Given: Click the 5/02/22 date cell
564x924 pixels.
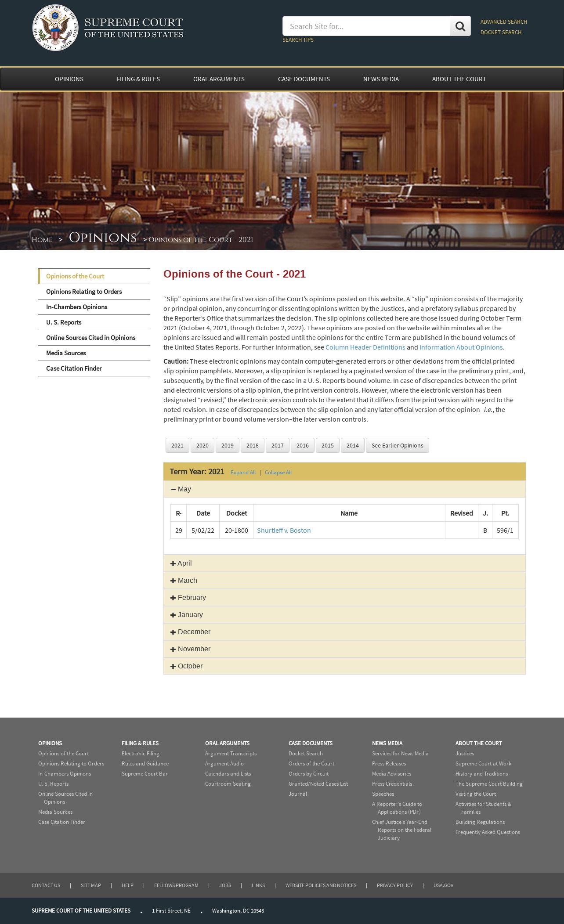Looking at the screenshot, I should pyautogui.click(x=203, y=530).
